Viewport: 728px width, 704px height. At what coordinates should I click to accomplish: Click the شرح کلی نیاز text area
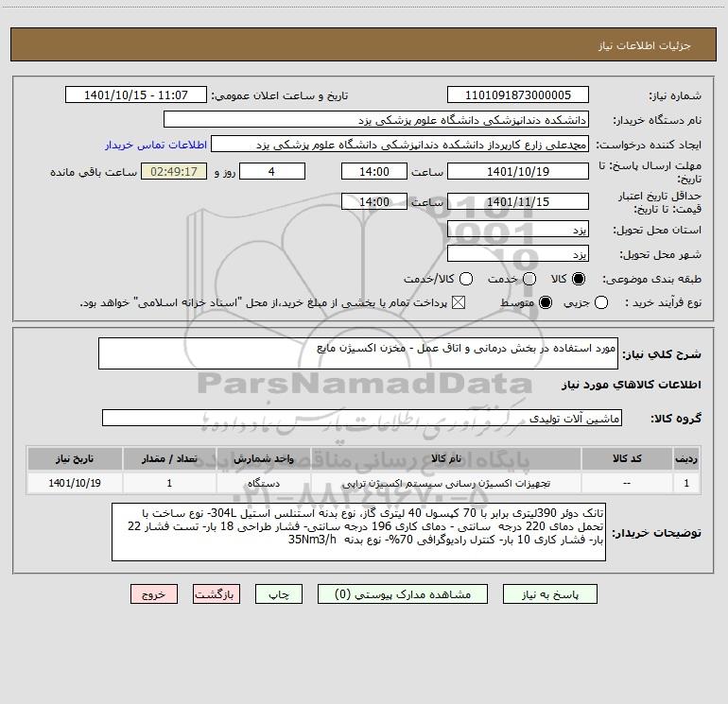(358, 353)
